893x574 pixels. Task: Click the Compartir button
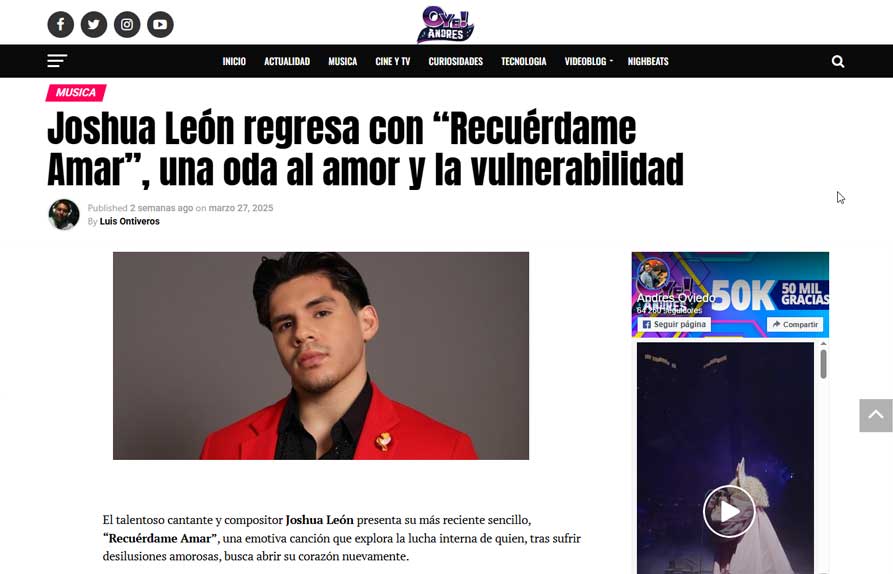tap(795, 324)
